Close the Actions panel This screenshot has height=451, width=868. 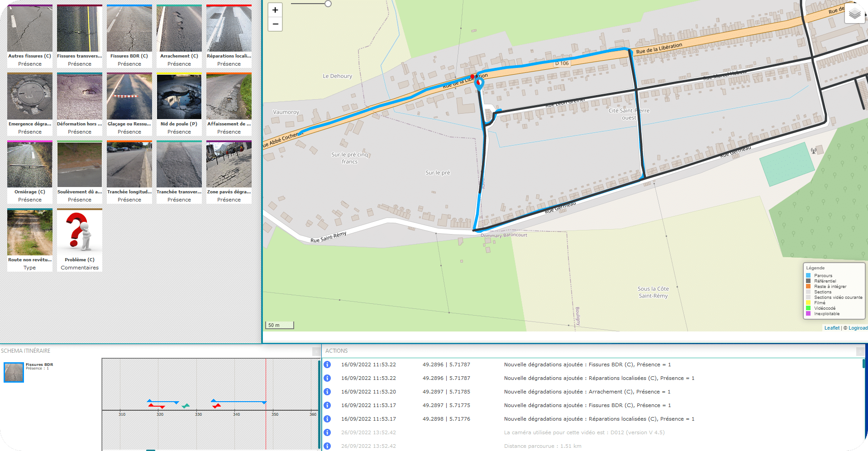[860, 351]
